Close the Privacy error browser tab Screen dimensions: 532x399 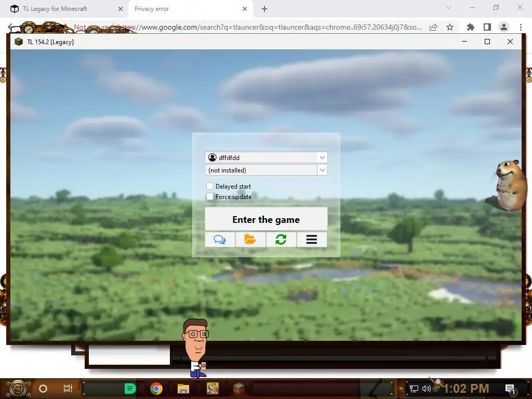[245, 9]
